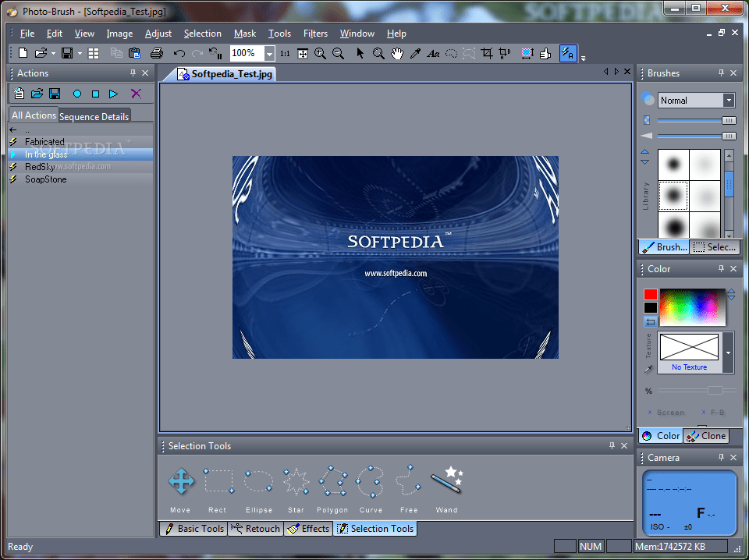Choose the Polygon selection tool
Viewport: 749px width, 560px height.
tap(332, 482)
